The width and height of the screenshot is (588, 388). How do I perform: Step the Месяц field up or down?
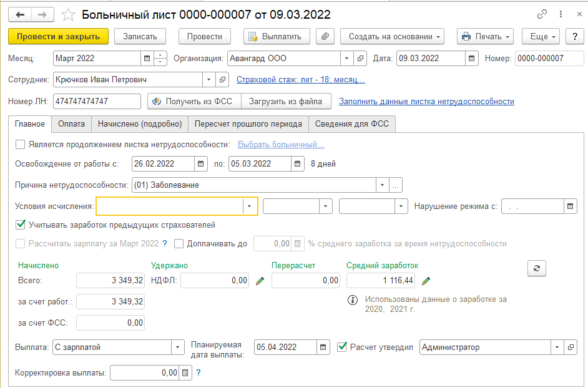coord(160,59)
